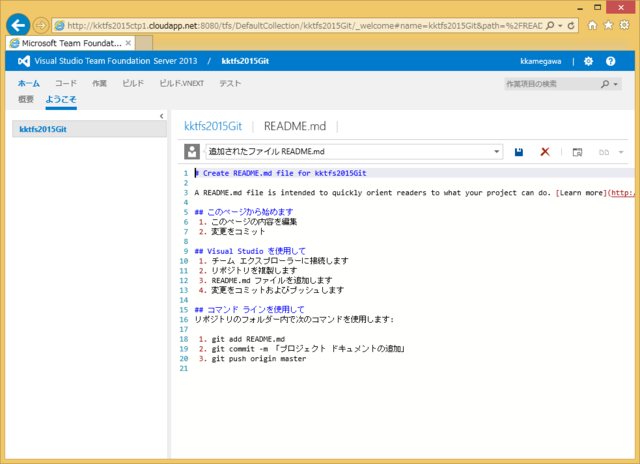Select the ビルド.VNEXT hub tab

coord(182,83)
